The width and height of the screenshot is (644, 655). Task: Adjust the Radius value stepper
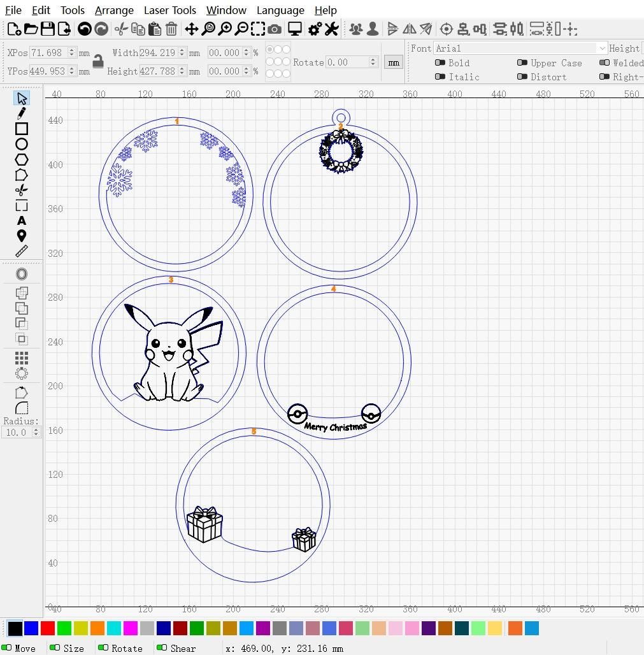point(36,433)
